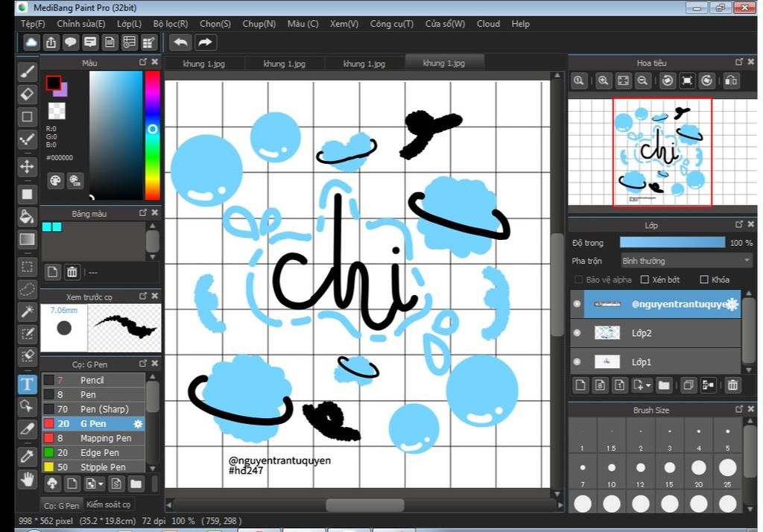This screenshot has height=532, width=763.
Task: Click the horizontal canvas scrollbar
Action: pos(364,504)
